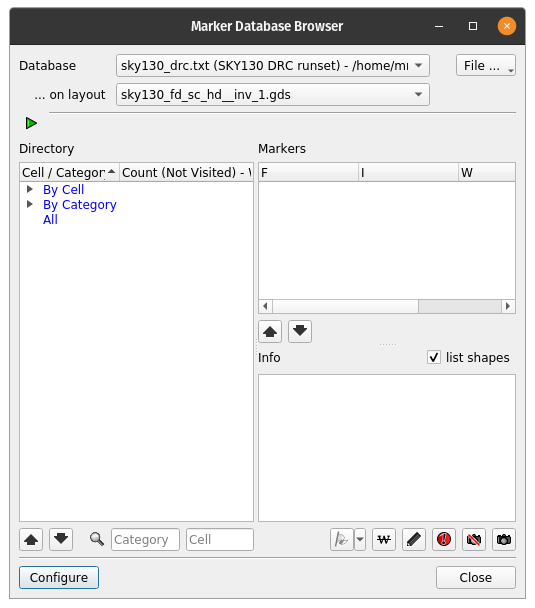Select the By Category entry
The width and height of the screenshot is (535, 608).
79,205
